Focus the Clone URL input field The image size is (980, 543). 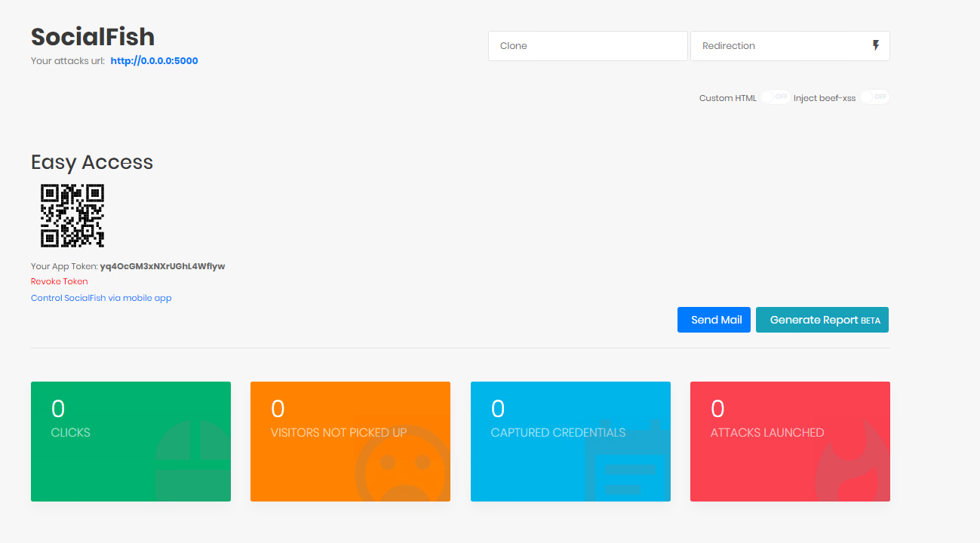click(x=588, y=46)
